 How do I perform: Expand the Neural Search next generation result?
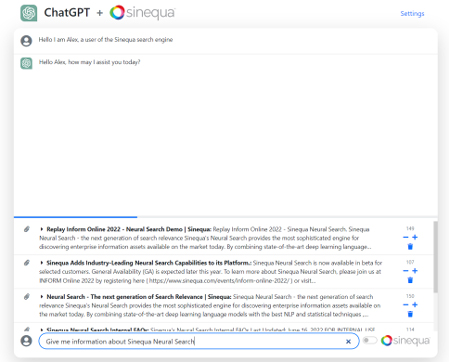42,296
